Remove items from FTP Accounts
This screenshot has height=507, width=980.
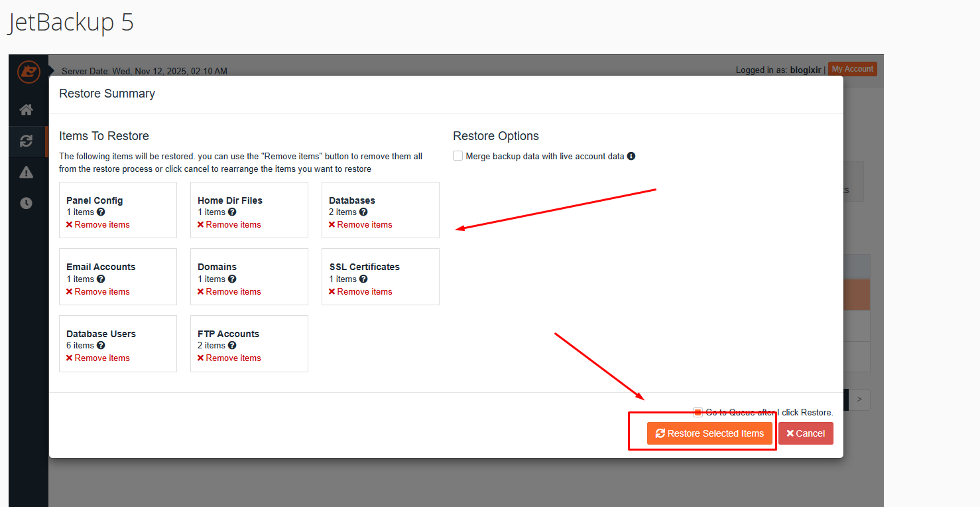[x=229, y=358]
